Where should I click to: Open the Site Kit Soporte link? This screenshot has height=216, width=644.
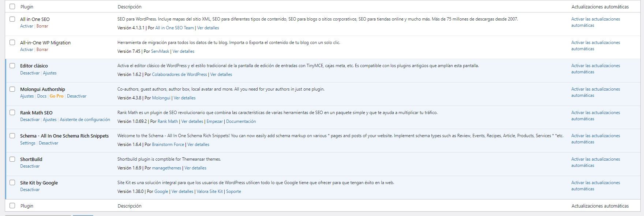click(233, 191)
